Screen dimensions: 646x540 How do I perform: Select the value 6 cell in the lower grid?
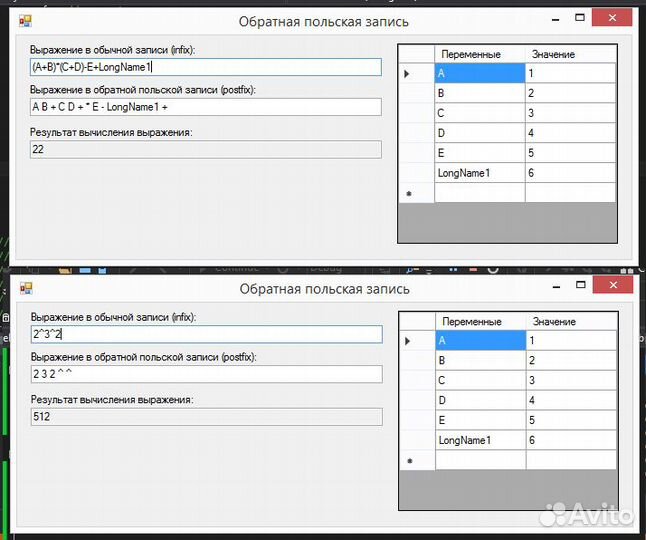(x=570, y=440)
